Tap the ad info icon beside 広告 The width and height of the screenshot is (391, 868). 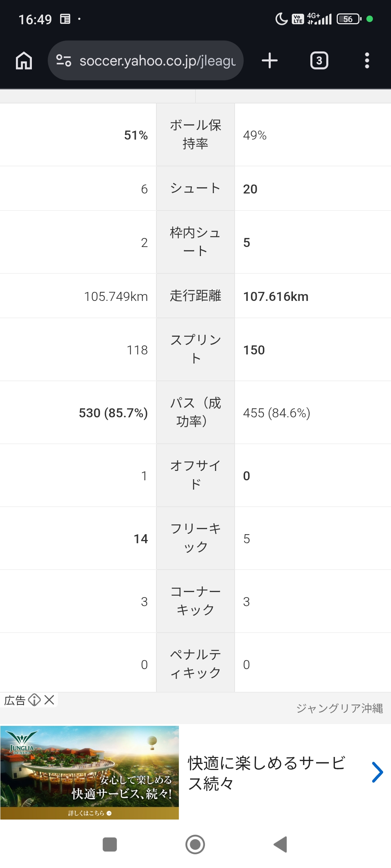(x=34, y=700)
